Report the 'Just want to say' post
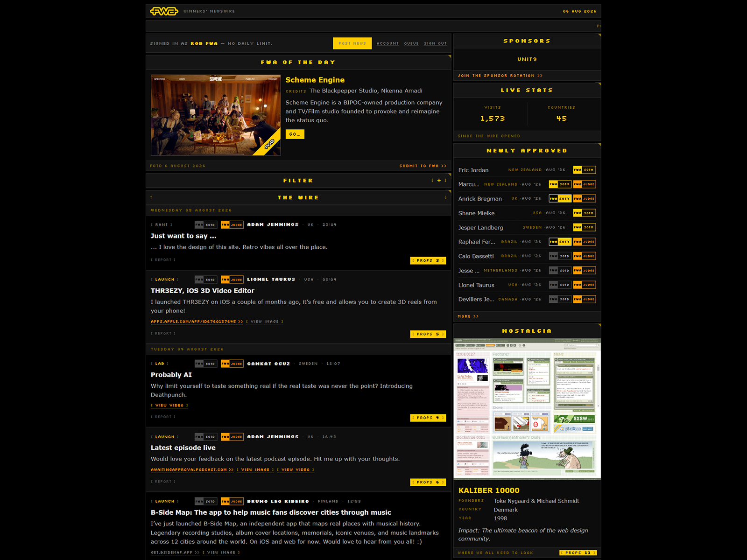This screenshot has width=747, height=560. click(x=163, y=260)
